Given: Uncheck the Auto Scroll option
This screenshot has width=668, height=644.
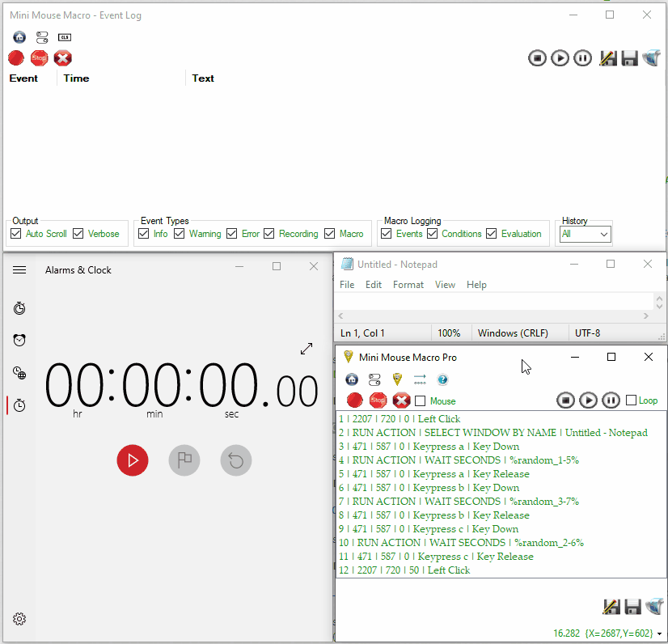Looking at the screenshot, I should pos(16,234).
